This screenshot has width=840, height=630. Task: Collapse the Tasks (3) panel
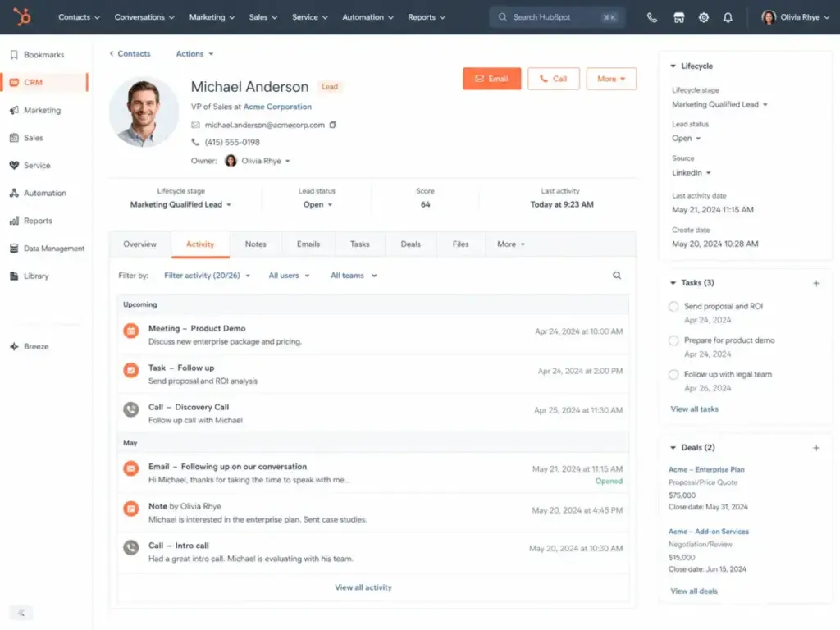point(673,283)
